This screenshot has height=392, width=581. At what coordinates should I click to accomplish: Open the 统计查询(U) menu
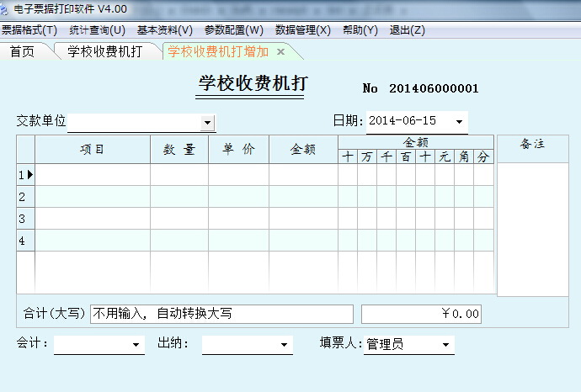click(x=97, y=30)
